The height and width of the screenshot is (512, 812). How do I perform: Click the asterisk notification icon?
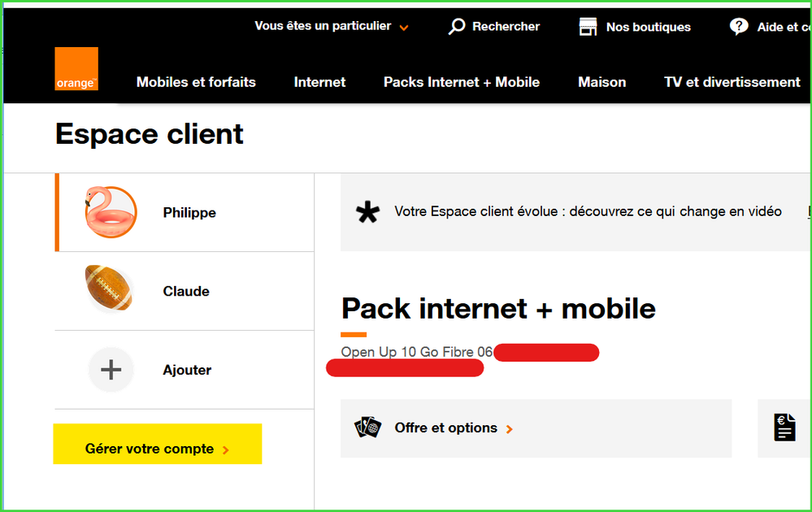(x=368, y=213)
